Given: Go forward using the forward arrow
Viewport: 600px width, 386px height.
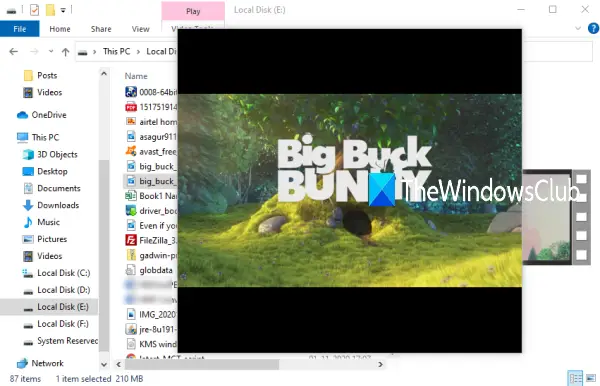Looking at the screenshot, I should coord(34,51).
